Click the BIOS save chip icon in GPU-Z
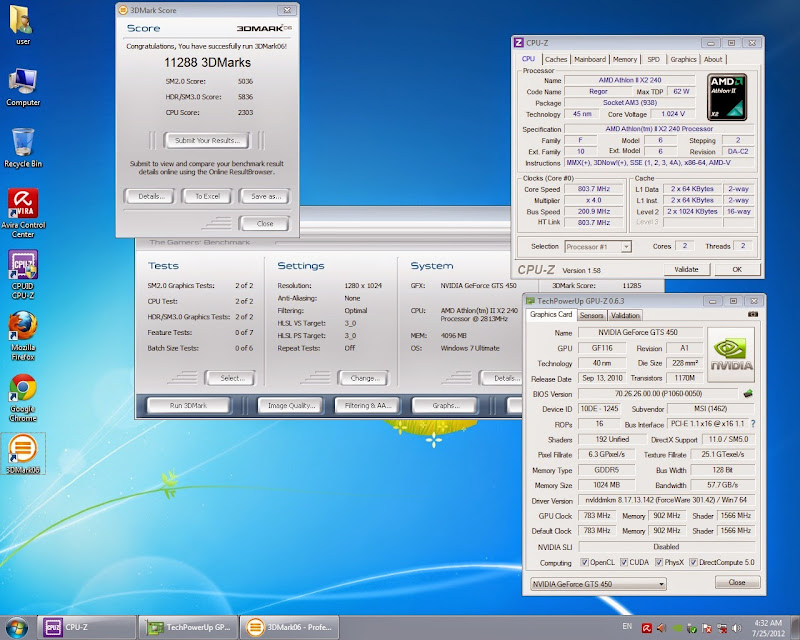Viewport: 800px width, 640px height. click(x=748, y=393)
